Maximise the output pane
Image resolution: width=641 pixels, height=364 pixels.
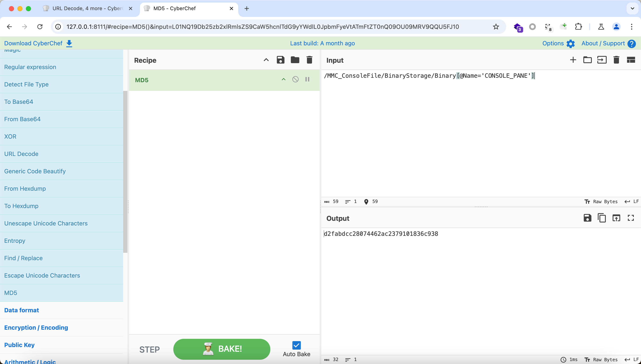630,218
